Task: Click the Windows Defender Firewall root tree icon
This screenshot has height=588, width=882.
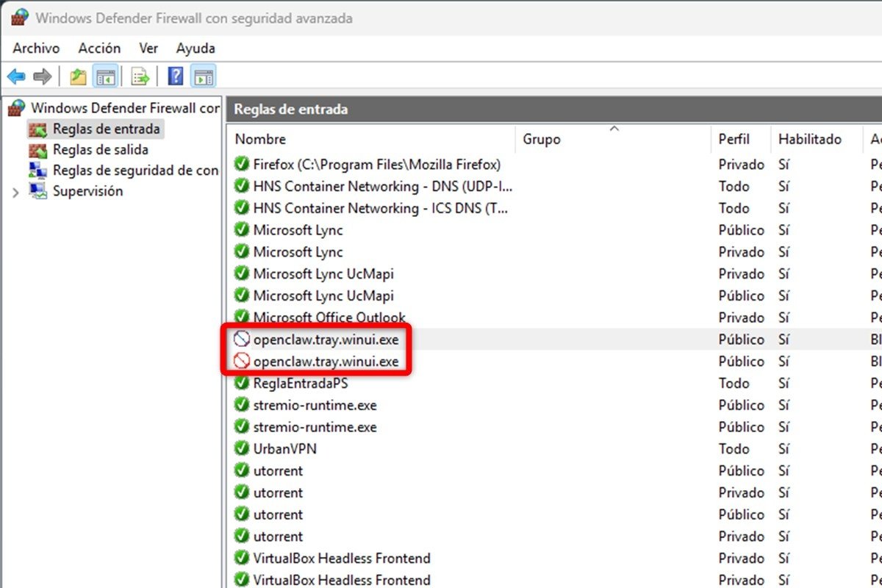Action: point(16,108)
